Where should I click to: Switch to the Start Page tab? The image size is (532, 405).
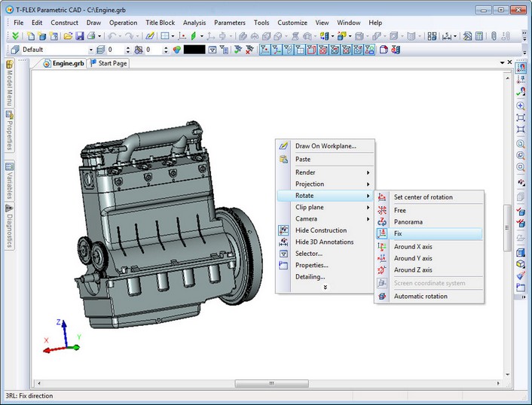109,63
